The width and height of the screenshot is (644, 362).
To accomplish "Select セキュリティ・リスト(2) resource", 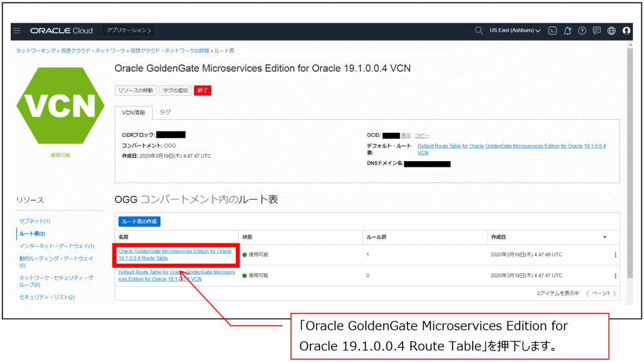I will (47, 297).
